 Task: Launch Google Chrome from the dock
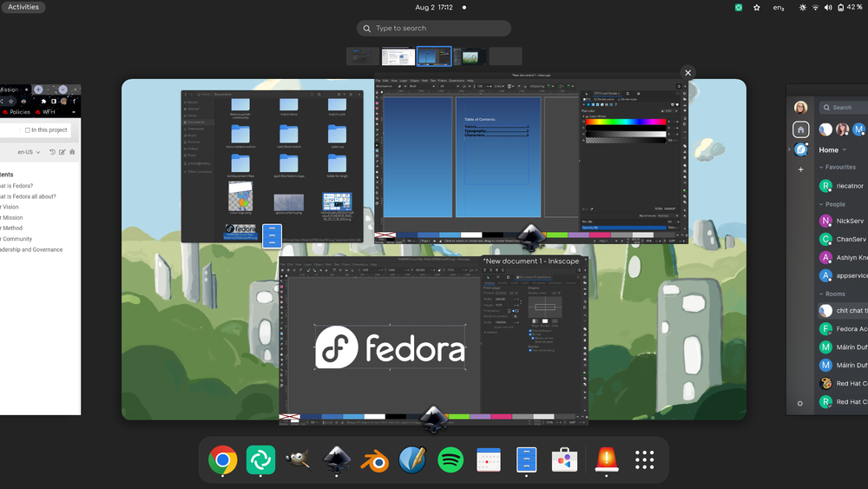[x=222, y=460]
